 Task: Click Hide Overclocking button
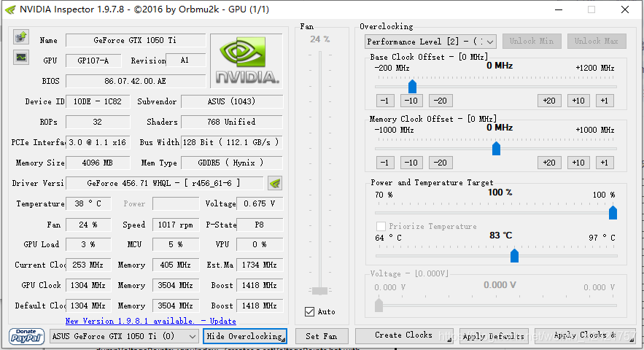pyautogui.click(x=245, y=336)
